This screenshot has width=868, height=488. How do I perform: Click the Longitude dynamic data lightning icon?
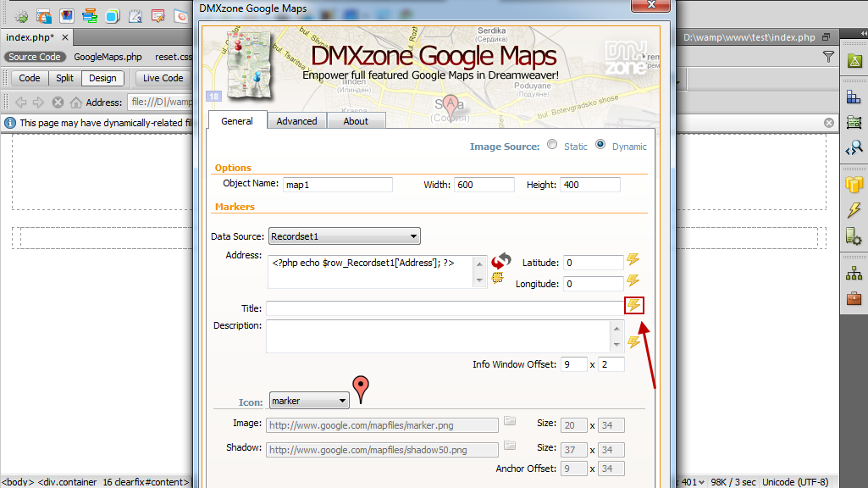click(x=633, y=280)
